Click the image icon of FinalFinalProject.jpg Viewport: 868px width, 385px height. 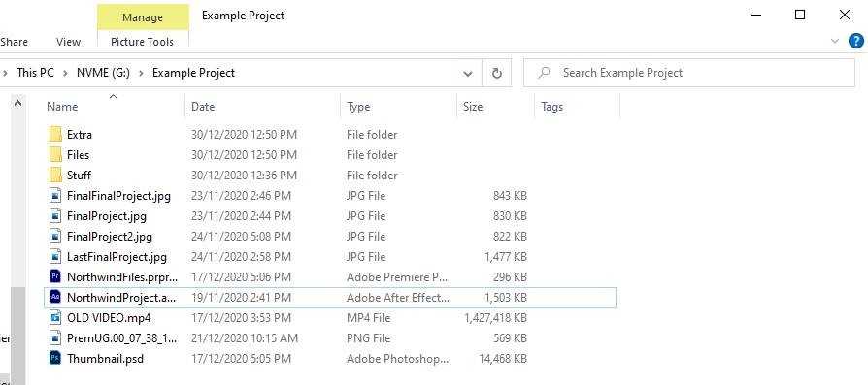pyautogui.click(x=54, y=195)
